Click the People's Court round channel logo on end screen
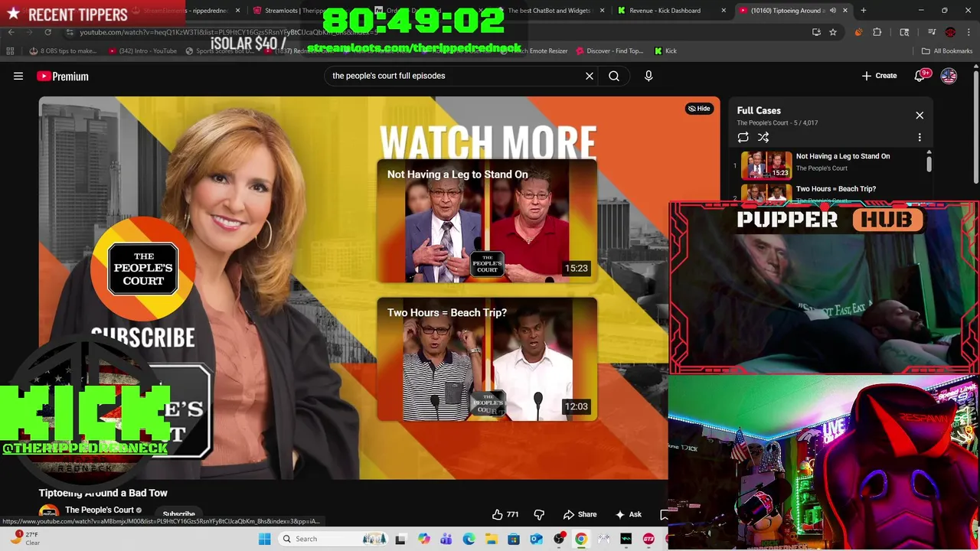This screenshot has width=980, height=551. [143, 269]
